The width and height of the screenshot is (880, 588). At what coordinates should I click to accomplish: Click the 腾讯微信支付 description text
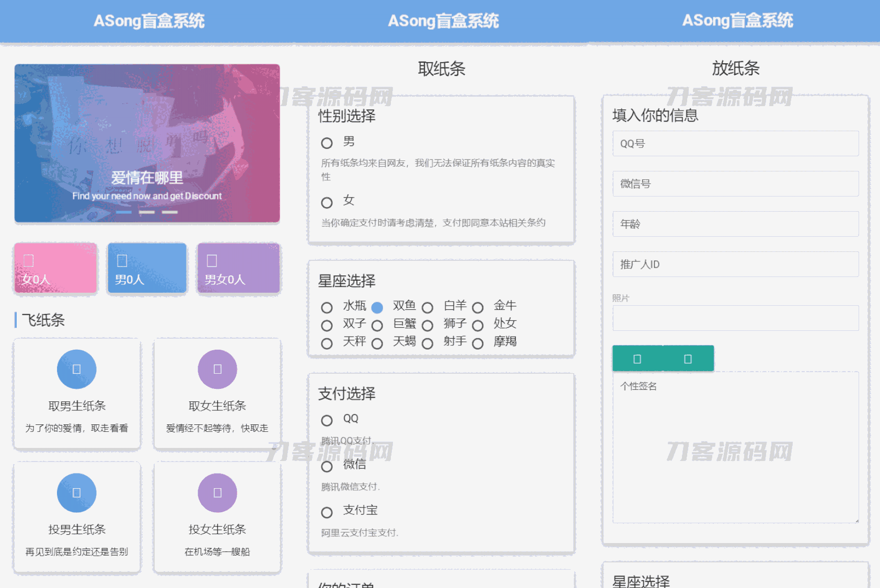tap(350, 487)
